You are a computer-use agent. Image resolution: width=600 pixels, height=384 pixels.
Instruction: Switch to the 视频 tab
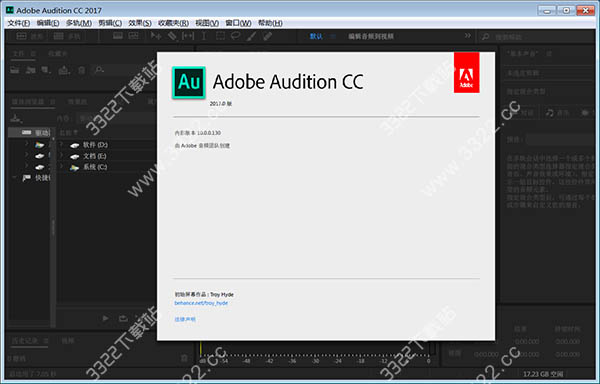click(x=68, y=340)
